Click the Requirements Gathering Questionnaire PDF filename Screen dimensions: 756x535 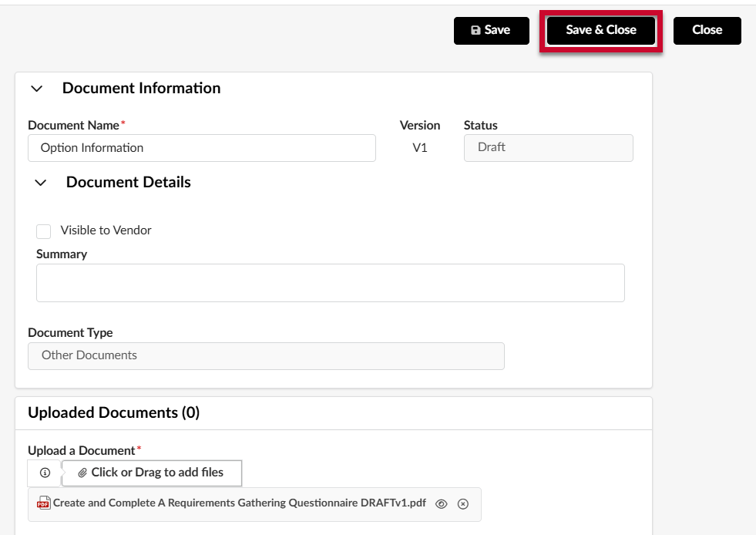[240, 503]
